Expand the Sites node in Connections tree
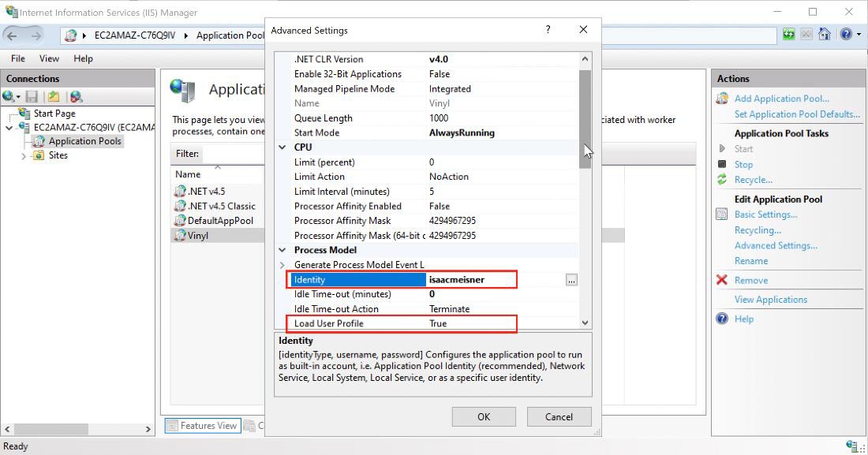 click(24, 156)
